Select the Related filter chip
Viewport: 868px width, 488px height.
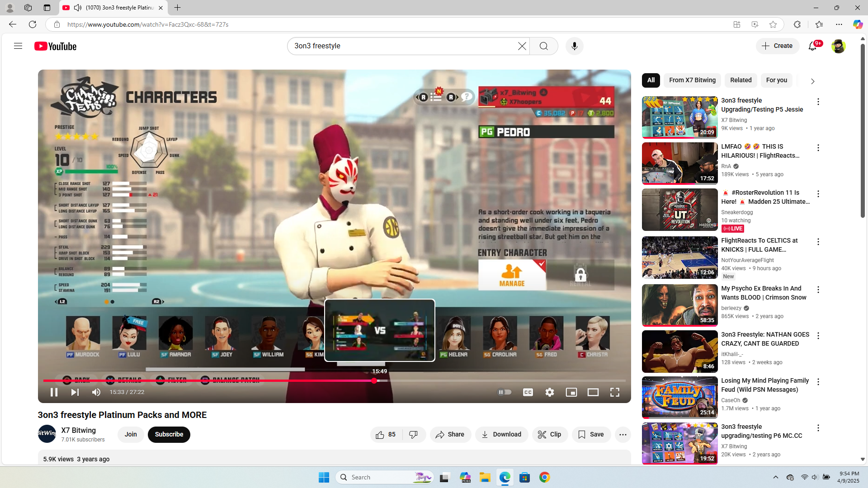[x=741, y=80]
